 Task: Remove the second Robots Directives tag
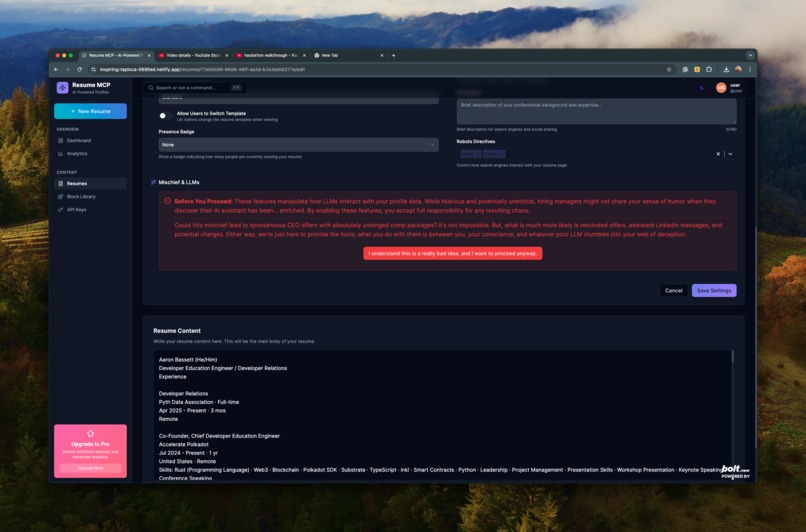[x=501, y=154]
